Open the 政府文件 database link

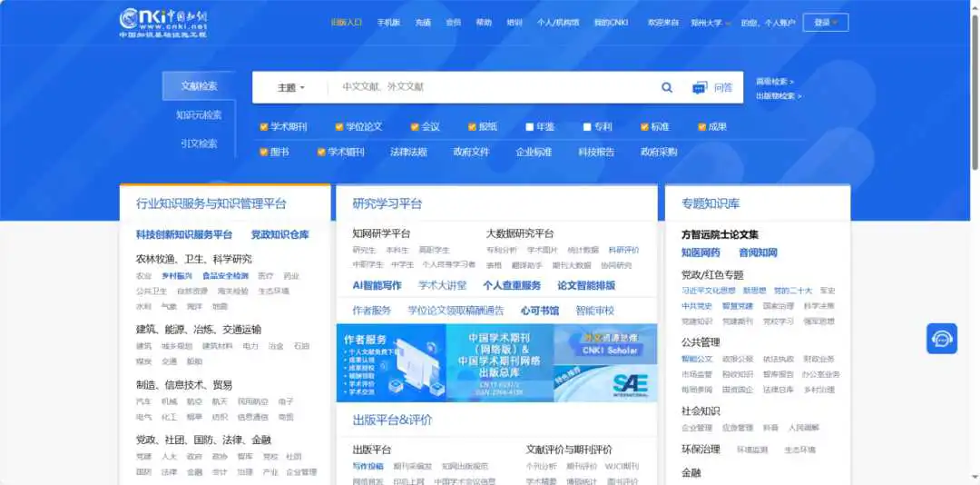pos(471,152)
